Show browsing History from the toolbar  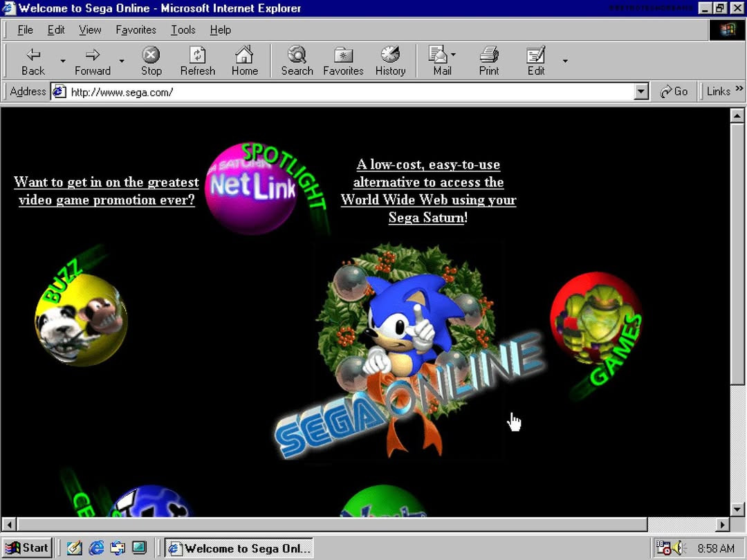point(390,55)
